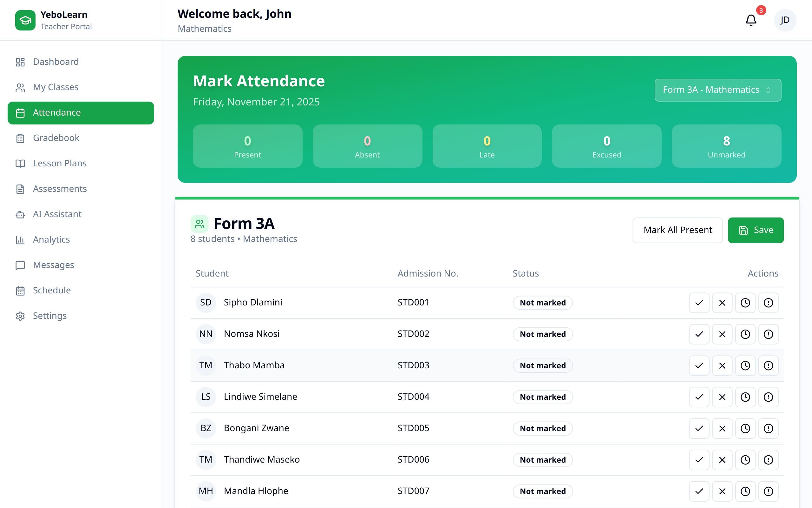Viewport: 812px width, 508px height.
Task: Mark Lindiwe Simelane as absent
Action: 722,397
